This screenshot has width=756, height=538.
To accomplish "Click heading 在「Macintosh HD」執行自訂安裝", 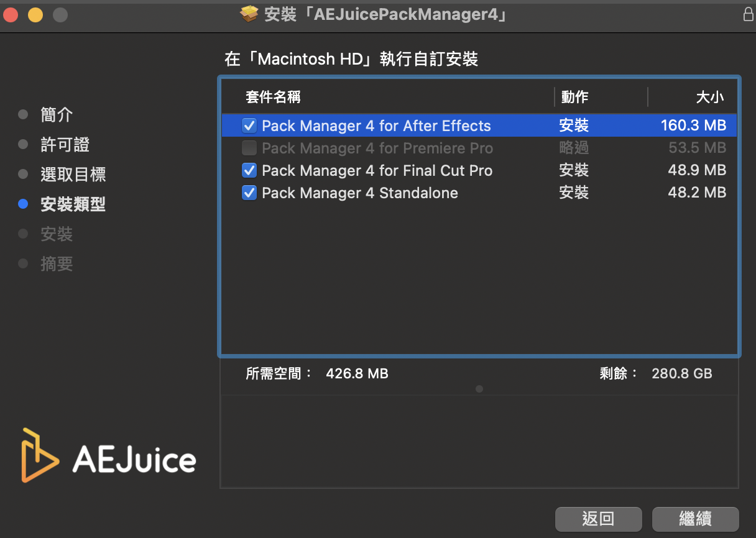I will tap(351, 59).
